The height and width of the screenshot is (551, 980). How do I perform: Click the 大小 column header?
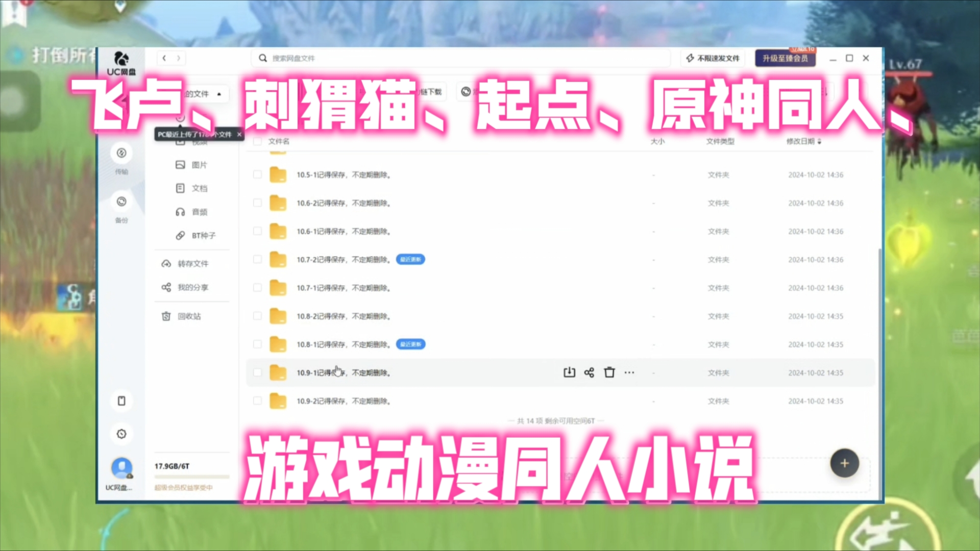(x=658, y=141)
